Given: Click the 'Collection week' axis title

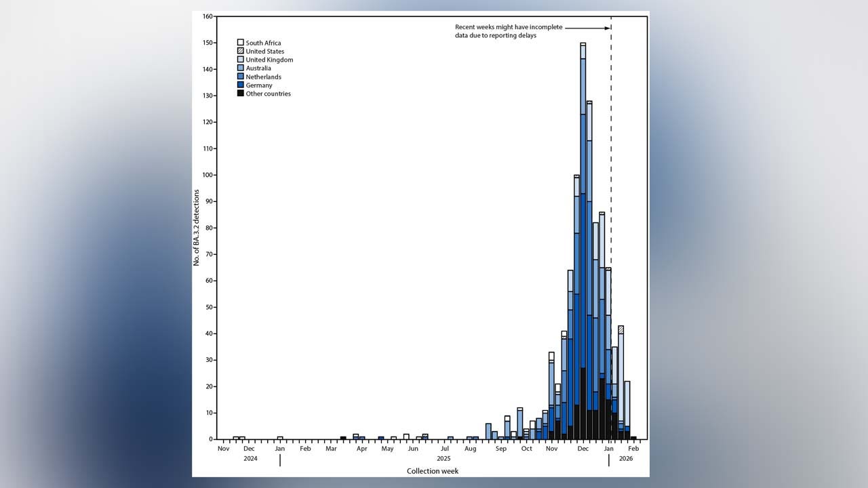Looking at the screenshot, I should tap(433, 471).
